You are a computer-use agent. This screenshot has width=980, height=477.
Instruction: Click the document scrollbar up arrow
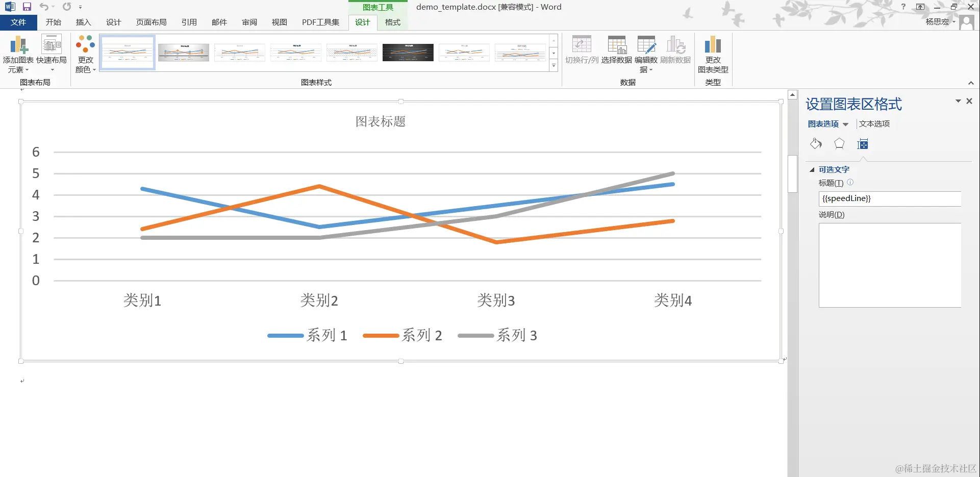coord(793,95)
